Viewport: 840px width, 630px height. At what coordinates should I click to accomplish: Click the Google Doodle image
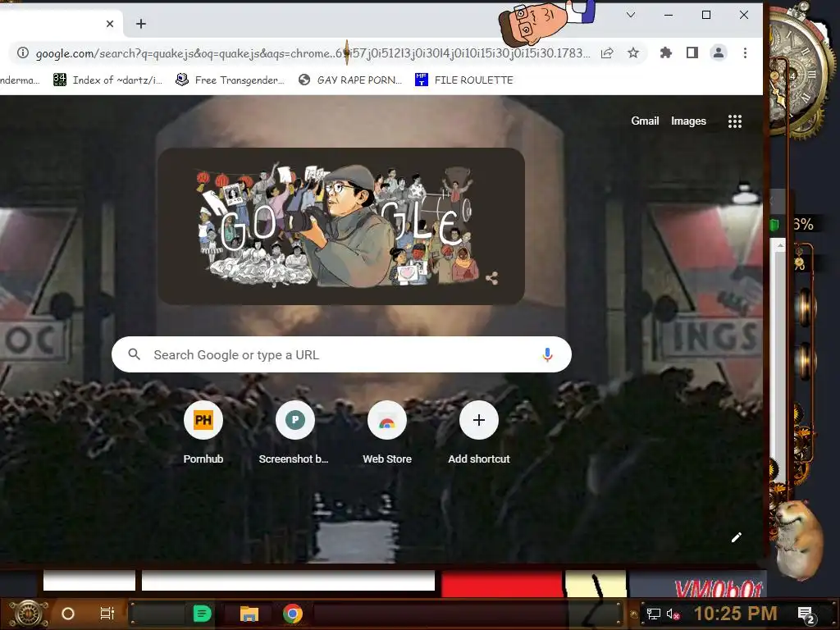(340, 226)
